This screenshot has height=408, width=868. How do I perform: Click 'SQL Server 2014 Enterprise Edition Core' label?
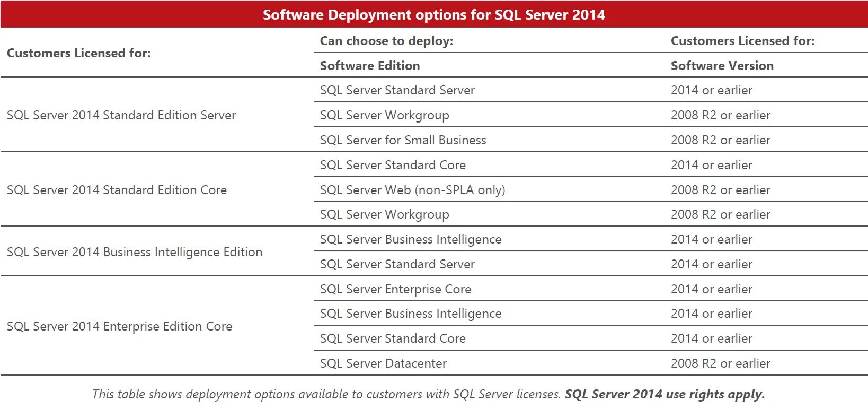(x=119, y=326)
